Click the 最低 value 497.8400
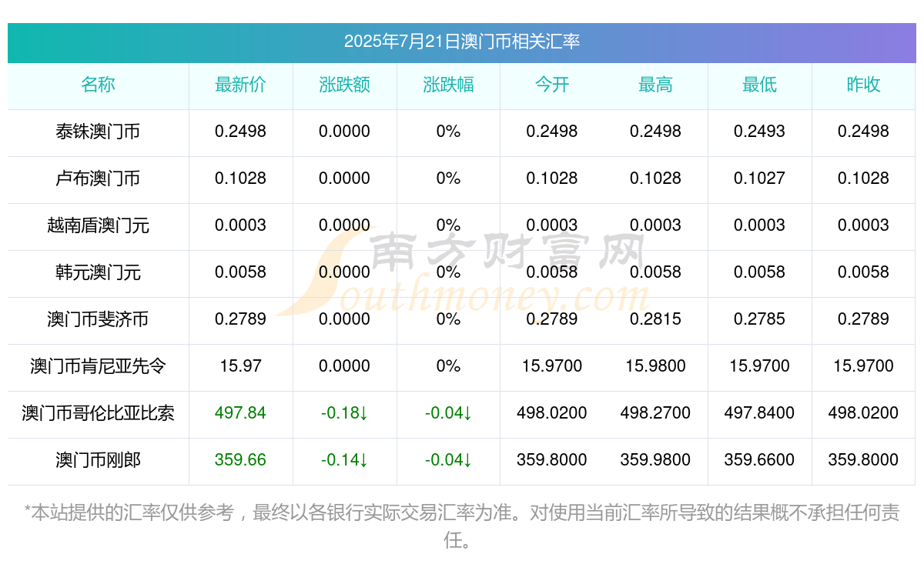This screenshot has width=924, height=564. pyautogui.click(x=759, y=413)
